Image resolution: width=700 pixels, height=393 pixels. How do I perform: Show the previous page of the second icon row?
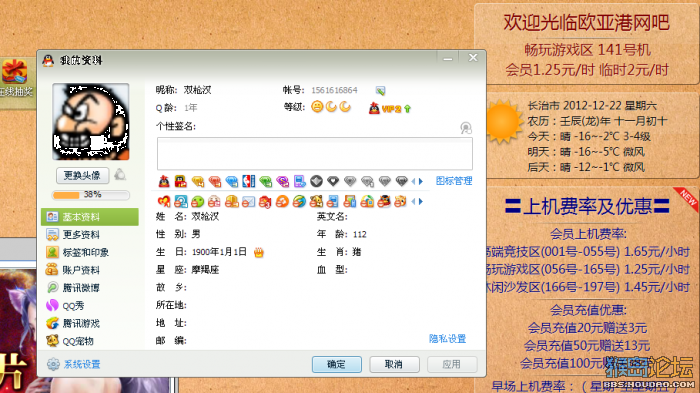click(x=414, y=202)
